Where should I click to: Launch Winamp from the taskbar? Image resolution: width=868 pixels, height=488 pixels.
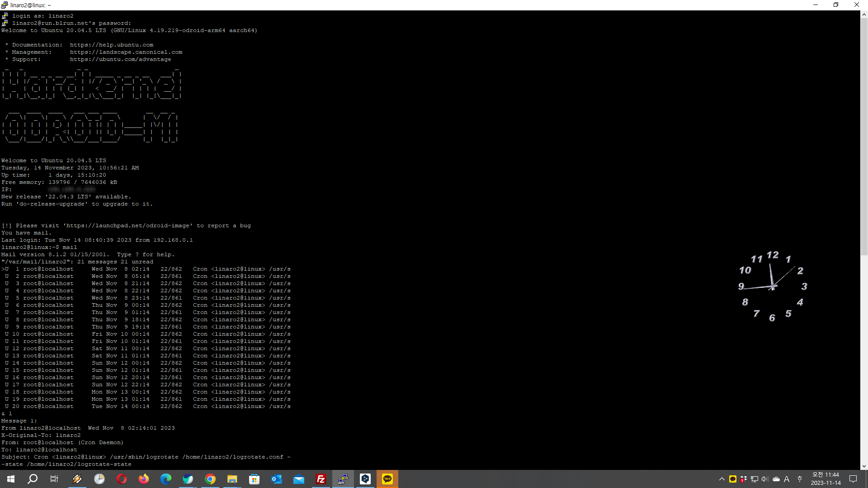(77, 479)
